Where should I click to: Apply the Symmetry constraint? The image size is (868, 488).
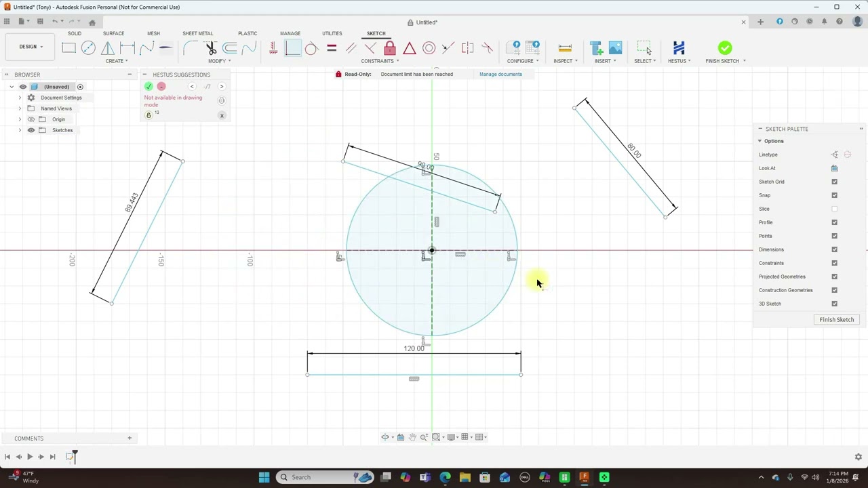pos(467,48)
